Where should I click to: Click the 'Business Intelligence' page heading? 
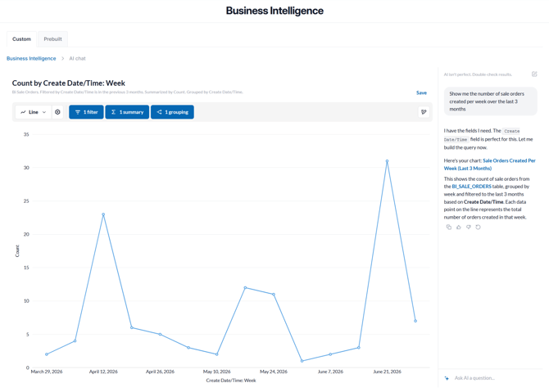(x=274, y=11)
